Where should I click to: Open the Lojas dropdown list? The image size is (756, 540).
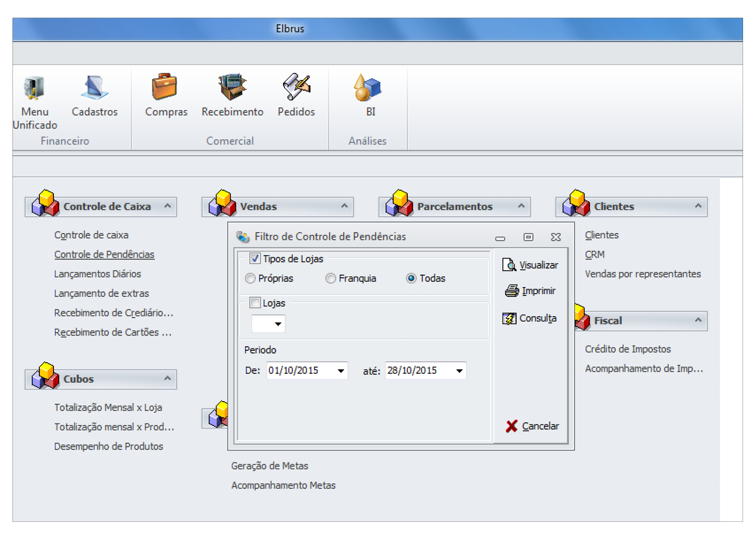coord(278,324)
